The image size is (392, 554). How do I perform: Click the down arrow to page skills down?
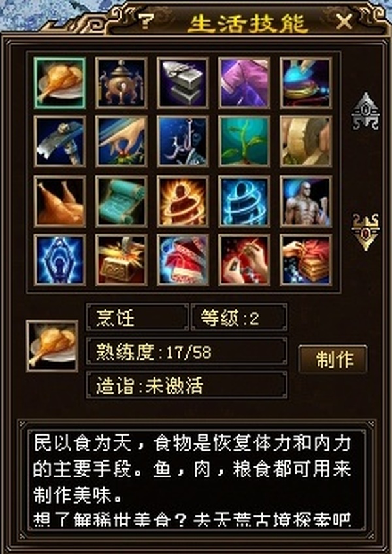[x=365, y=232]
